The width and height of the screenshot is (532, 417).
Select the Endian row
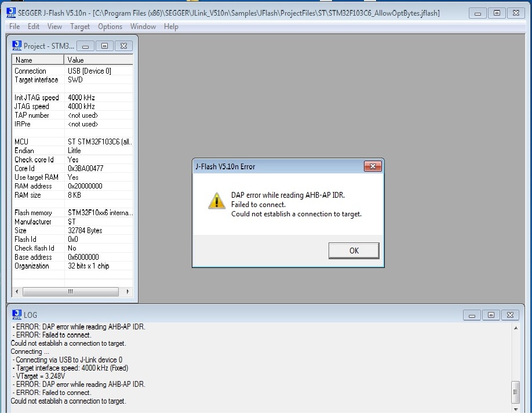[x=72, y=150]
